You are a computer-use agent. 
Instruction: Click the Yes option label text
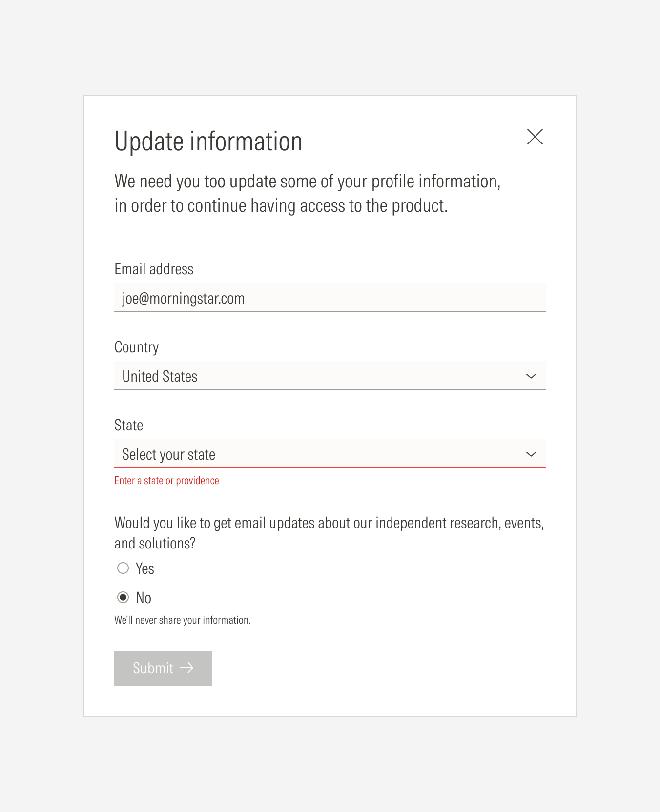coord(145,568)
